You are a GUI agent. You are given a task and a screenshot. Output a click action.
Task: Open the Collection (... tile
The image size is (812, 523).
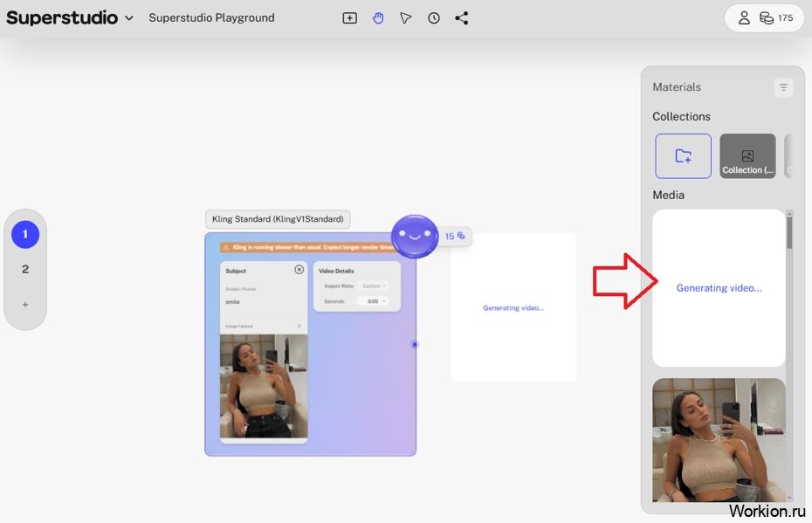(747, 156)
